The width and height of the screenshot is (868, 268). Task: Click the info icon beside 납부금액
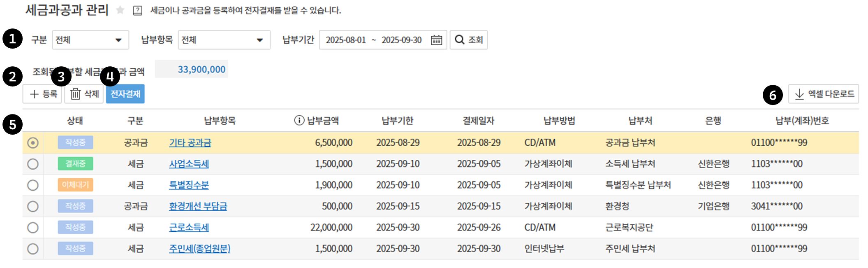pyautogui.click(x=299, y=121)
